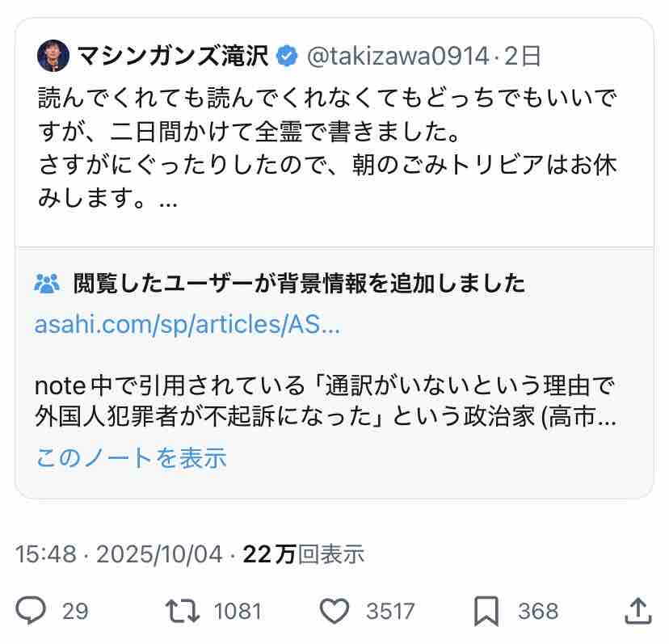Viewport: 669px width, 644px height.
Task: Click the 2日 quoted tweet date
Action: tap(523, 57)
